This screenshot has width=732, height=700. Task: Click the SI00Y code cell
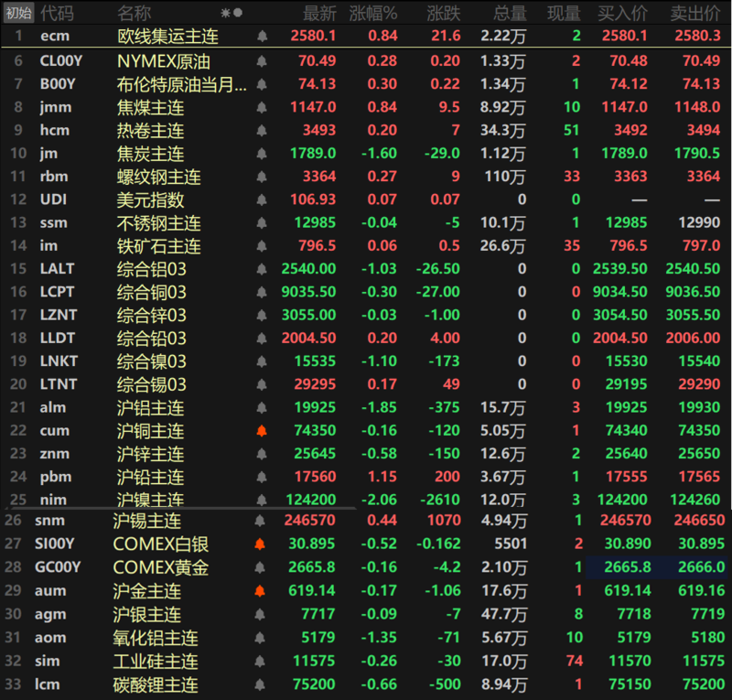click(55, 544)
